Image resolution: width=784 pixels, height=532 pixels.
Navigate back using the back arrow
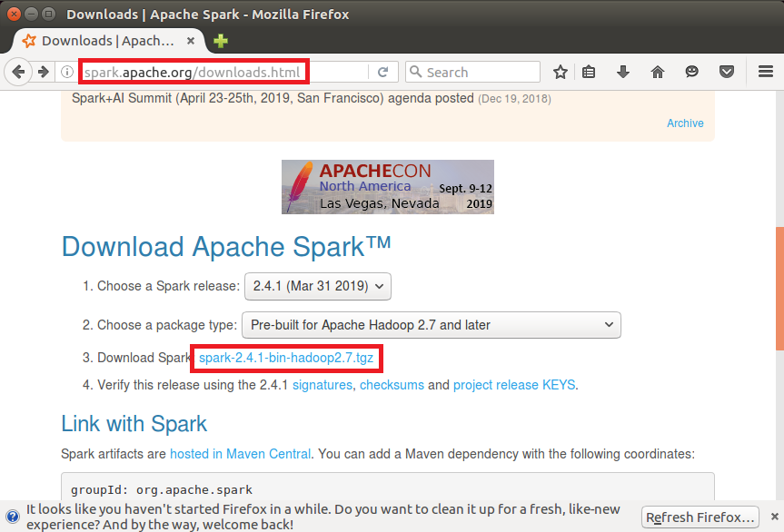tap(18, 72)
